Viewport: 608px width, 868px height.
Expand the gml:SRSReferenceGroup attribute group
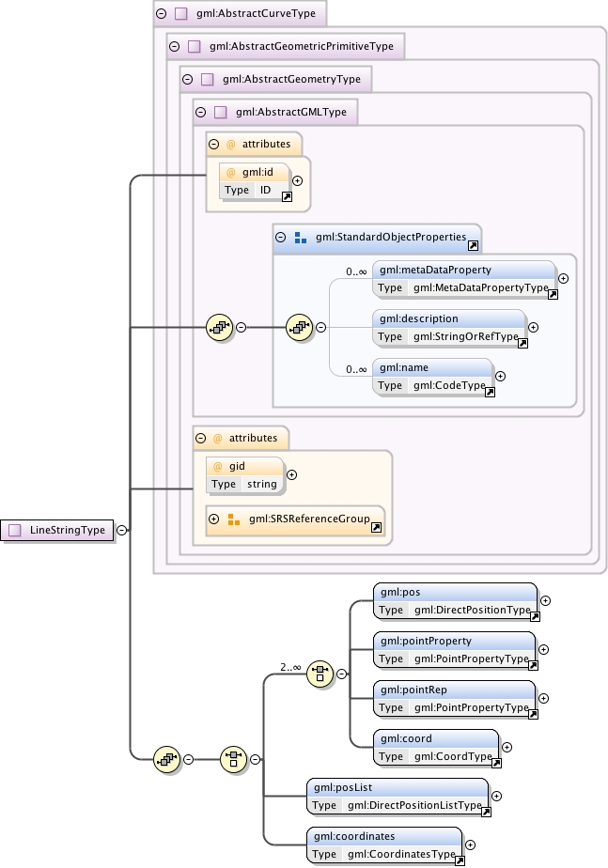(213, 519)
